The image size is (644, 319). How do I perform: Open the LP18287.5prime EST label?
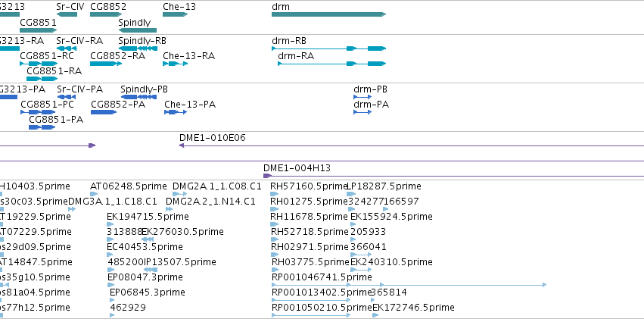384,186
